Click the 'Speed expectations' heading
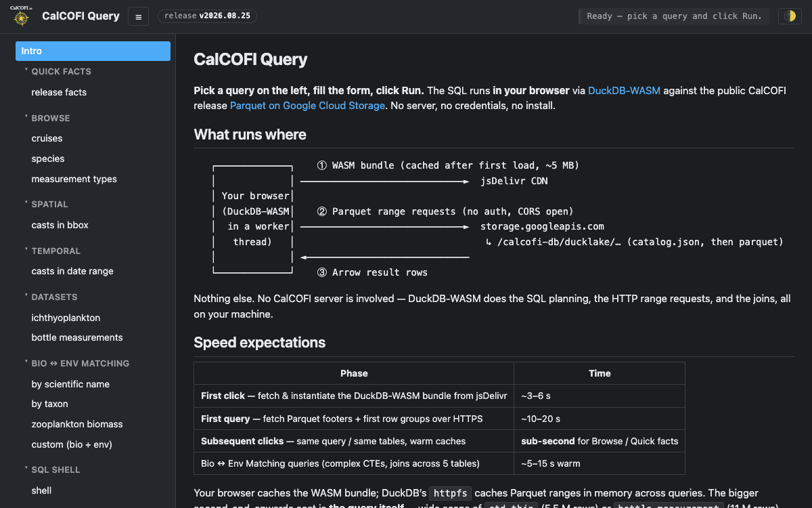Viewport: 812px width, 508px height. pyautogui.click(x=259, y=342)
